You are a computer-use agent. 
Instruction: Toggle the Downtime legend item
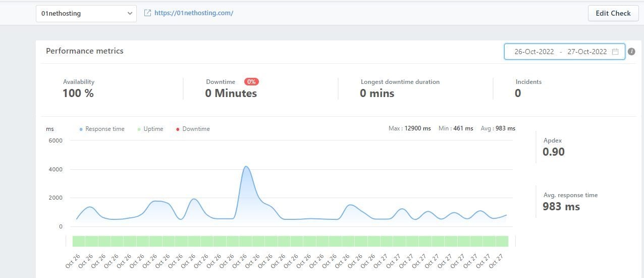point(193,129)
